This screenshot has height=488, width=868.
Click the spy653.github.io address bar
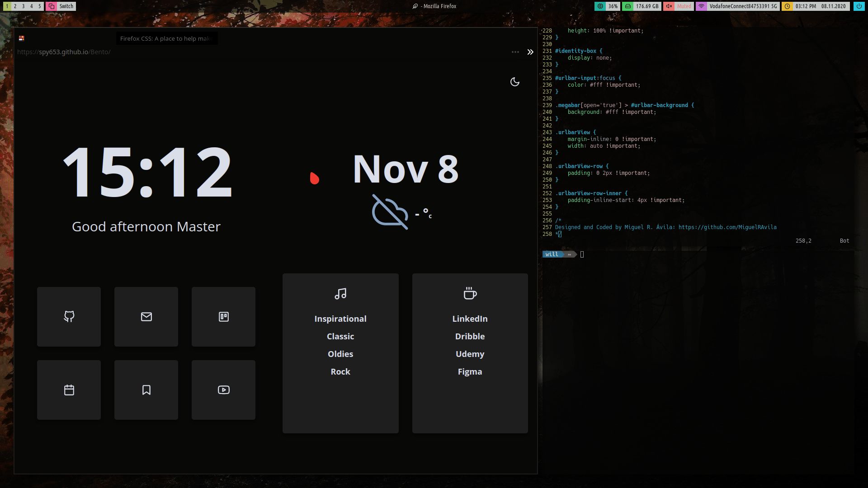click(63, 52)
